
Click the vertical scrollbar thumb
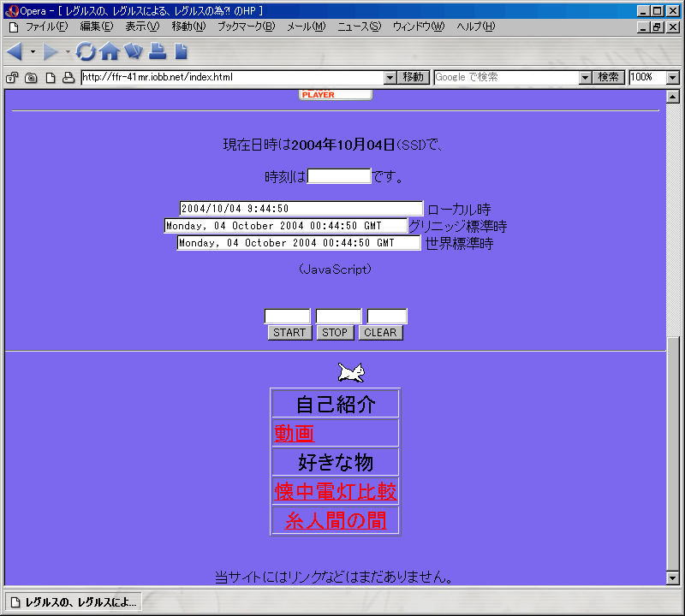coord(673,454)
